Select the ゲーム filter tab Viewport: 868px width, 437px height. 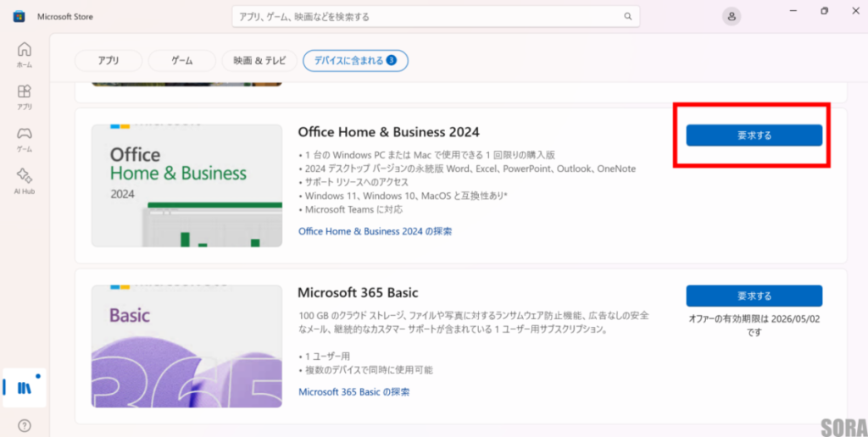pyautogui.click(x=182, y=61)
